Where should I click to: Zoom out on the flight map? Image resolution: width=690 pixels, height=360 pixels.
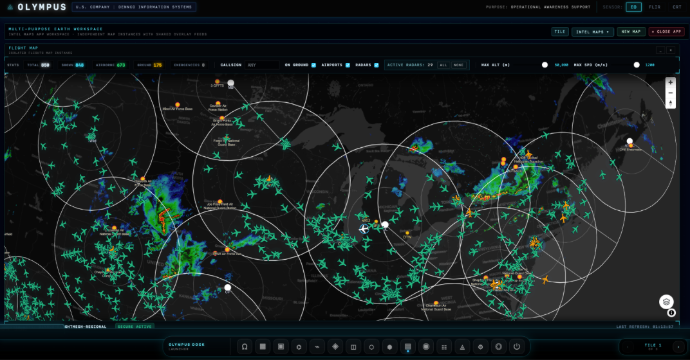click(670, 93)
